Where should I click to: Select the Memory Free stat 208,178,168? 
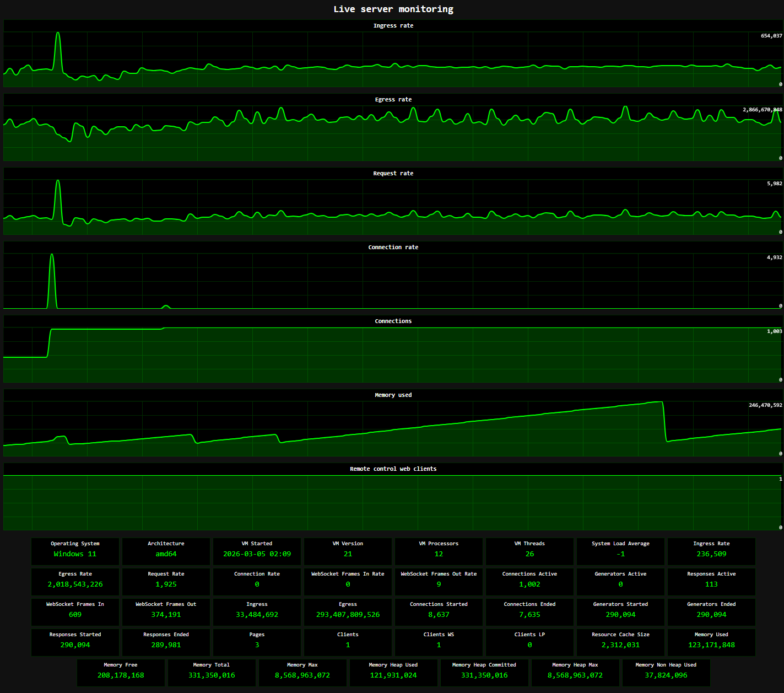[121, 672]
